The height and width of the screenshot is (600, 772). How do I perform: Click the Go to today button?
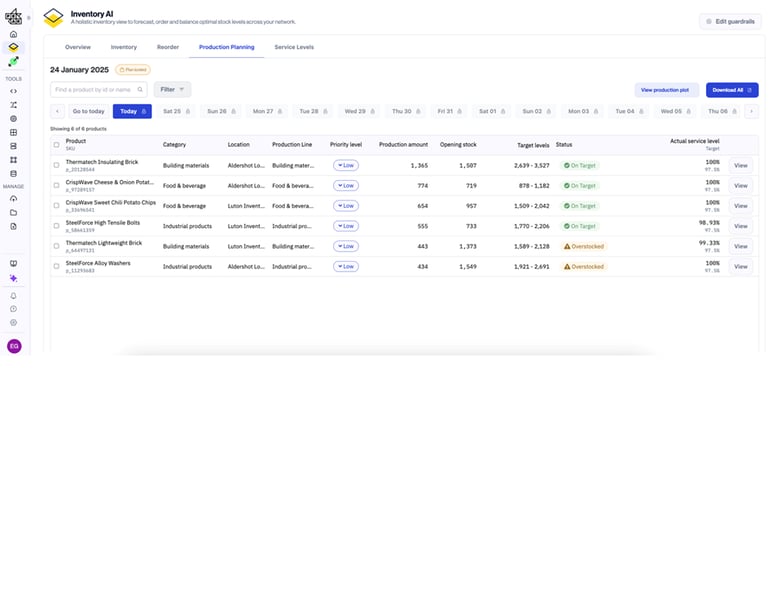[x=89, y=111]
